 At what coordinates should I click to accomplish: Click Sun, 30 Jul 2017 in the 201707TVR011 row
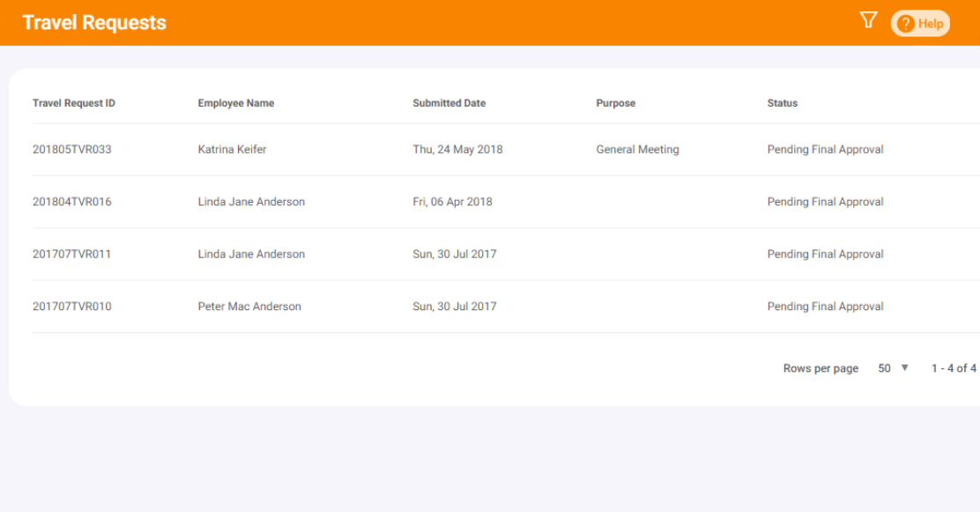pyautogui.click(x=455, y=255)
